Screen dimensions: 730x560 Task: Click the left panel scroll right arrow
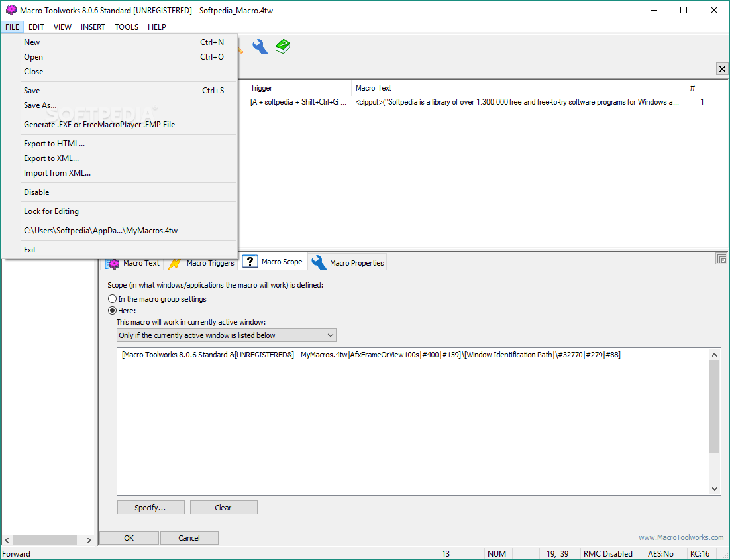(89, 540)
